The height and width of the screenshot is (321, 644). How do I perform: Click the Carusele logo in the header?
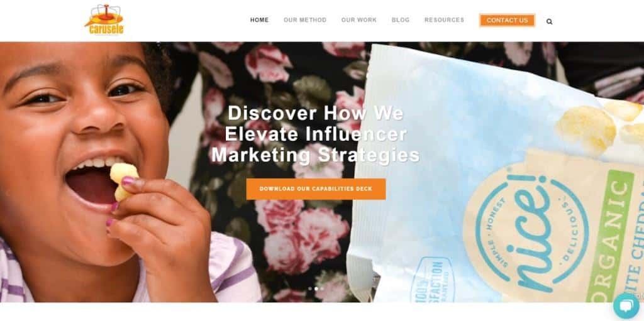(104, 19)
